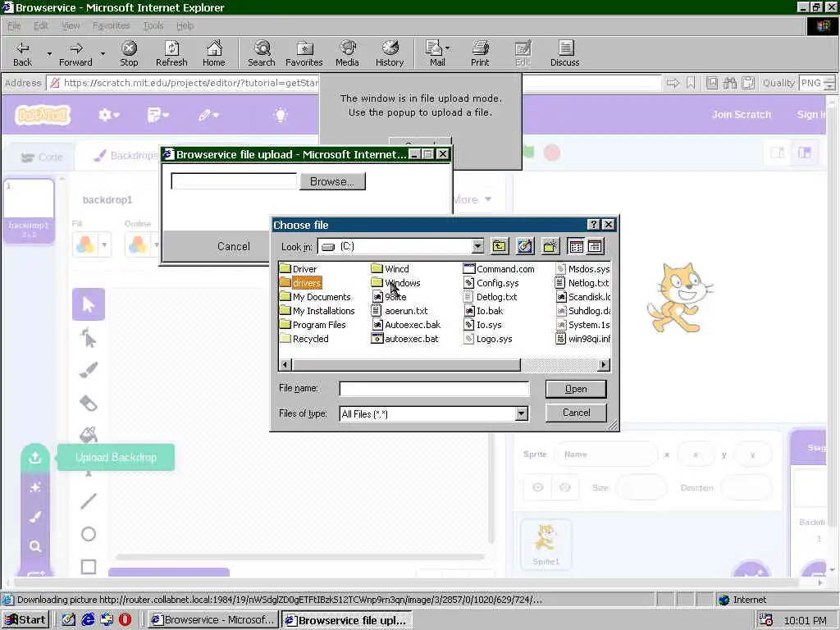This screenshot has width=840, height=630.
Task: Select the Reshape tool in paint editor
Action: (89, 338)
